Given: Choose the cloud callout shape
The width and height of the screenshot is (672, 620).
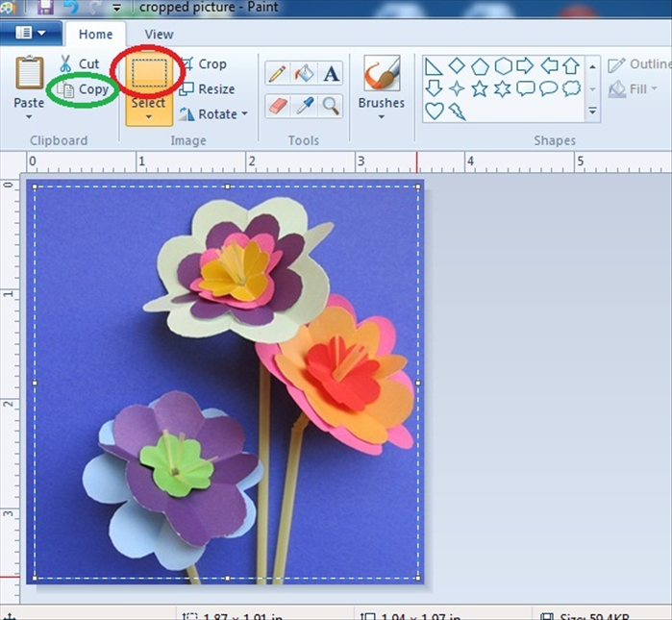Looking at the screenshot, I should (x=571, y=88).
